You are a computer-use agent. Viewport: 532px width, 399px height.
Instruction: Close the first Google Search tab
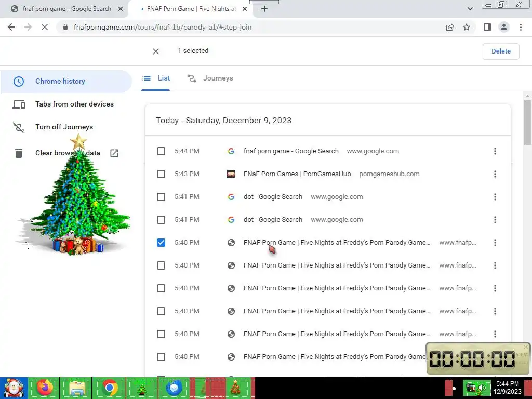(121, 9)
